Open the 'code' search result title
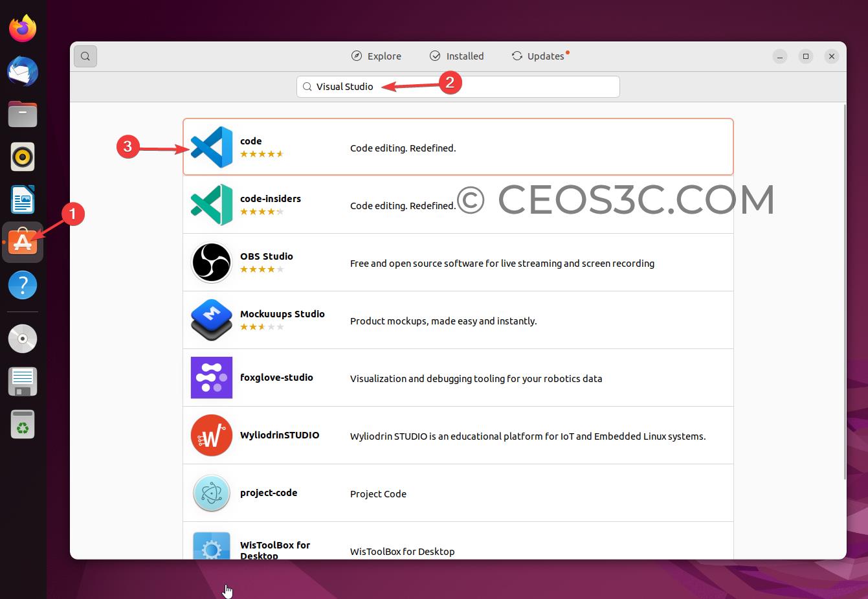 click(x=251, y=141)
